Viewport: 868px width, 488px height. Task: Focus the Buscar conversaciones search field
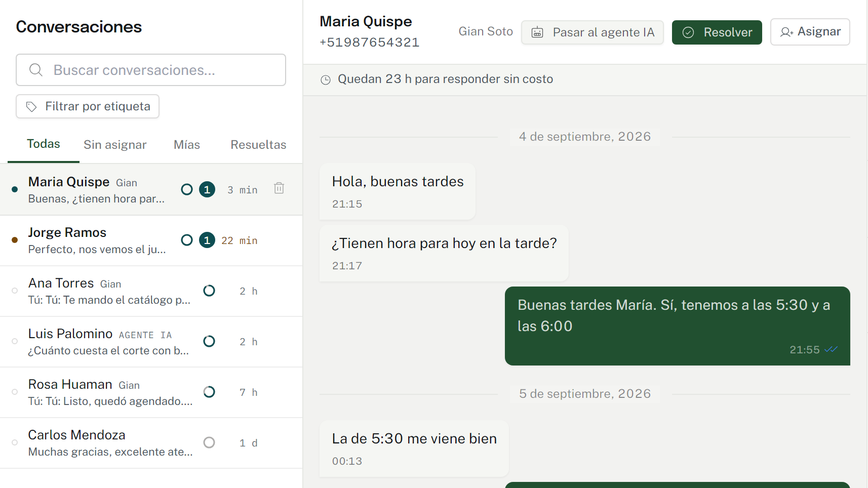[x=151, y=70]
